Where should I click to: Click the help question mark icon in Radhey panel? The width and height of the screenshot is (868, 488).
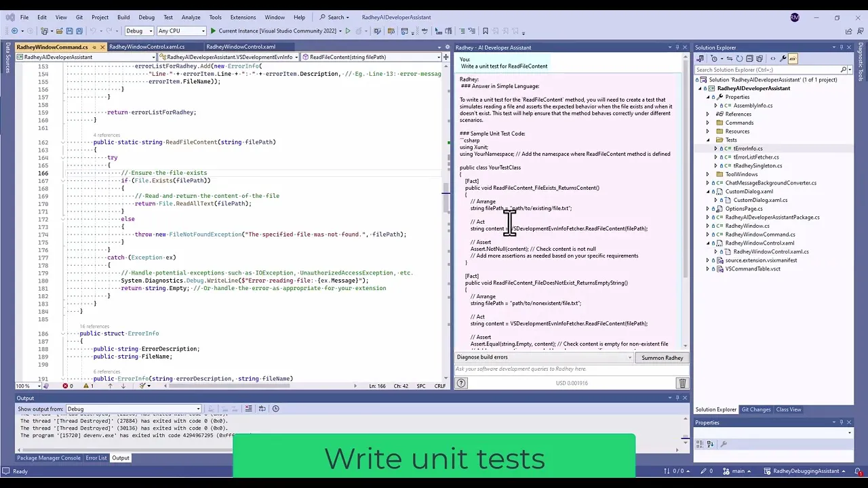click(x=461, y=383)
